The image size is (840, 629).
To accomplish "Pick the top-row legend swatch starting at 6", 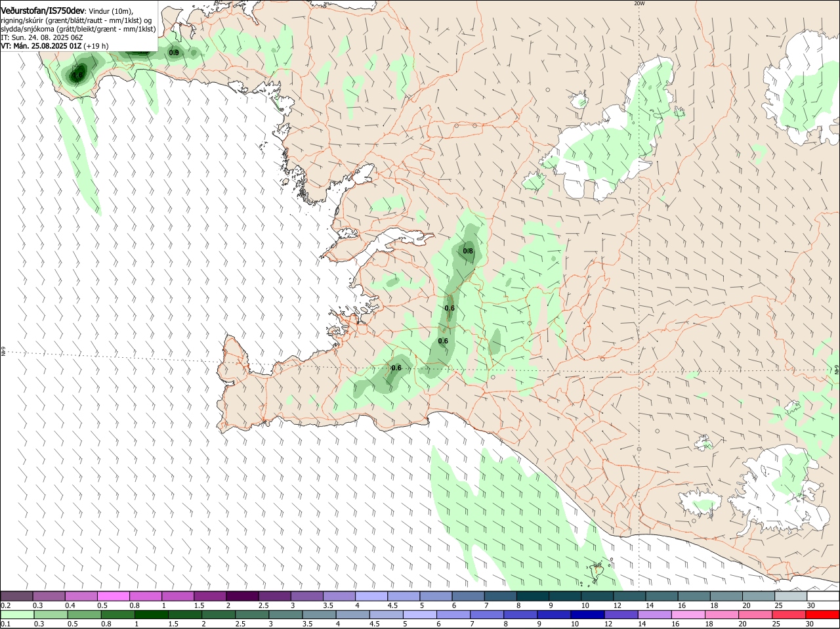I will 468,596.
